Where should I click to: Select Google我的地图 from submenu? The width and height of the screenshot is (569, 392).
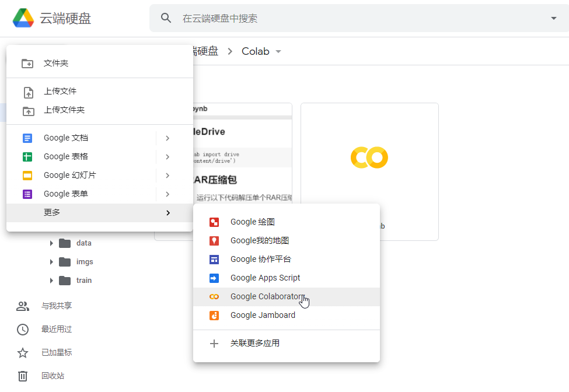point(287,241)
